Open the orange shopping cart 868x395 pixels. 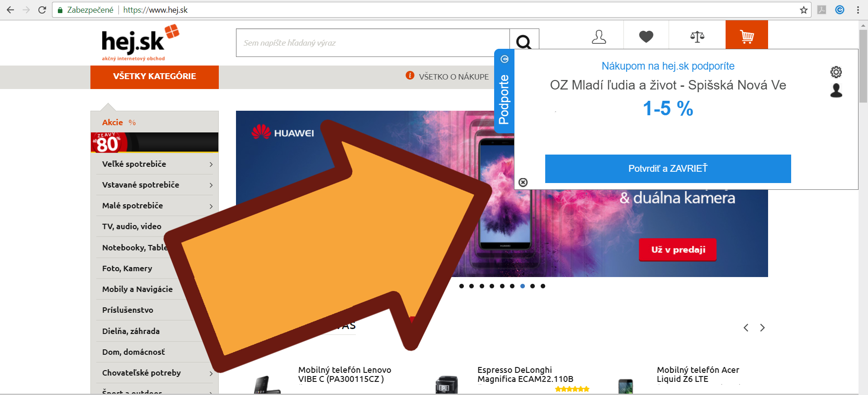point(747,35)
